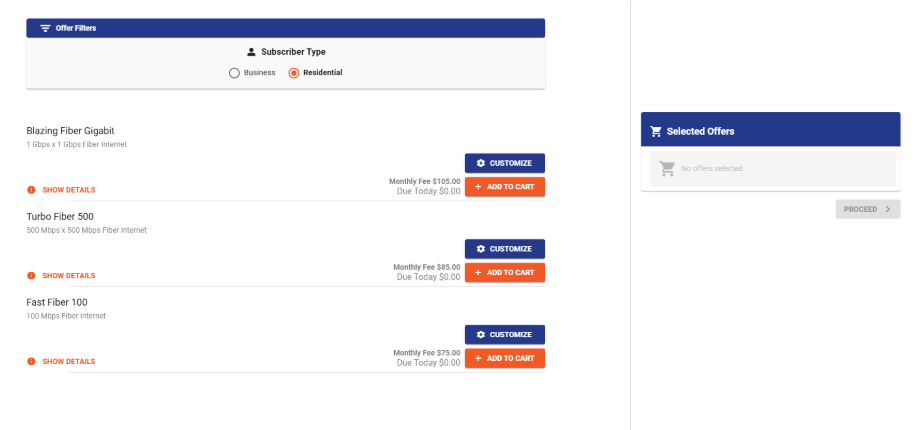Add Turbo Fiber 500 to cart

505,272
